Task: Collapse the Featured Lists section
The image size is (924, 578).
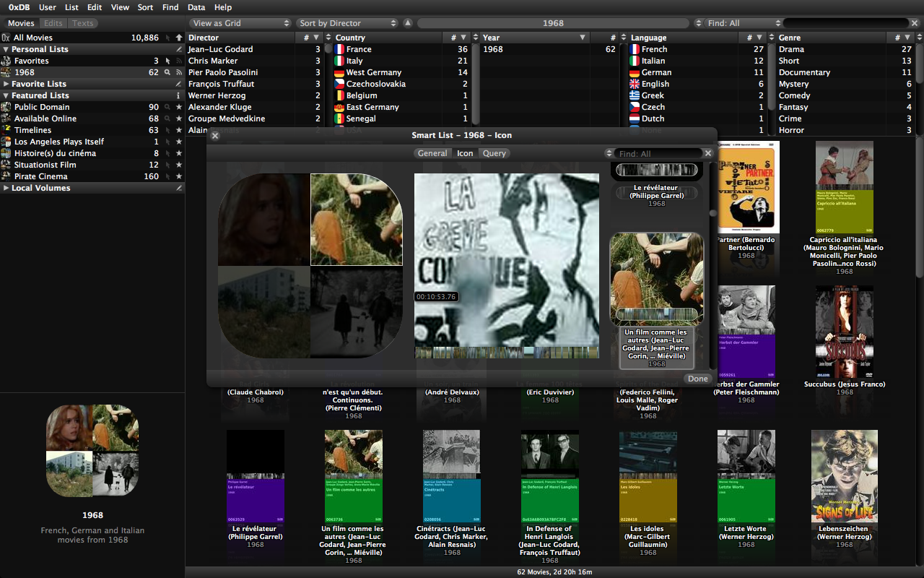Action: [x=6, y=95]
